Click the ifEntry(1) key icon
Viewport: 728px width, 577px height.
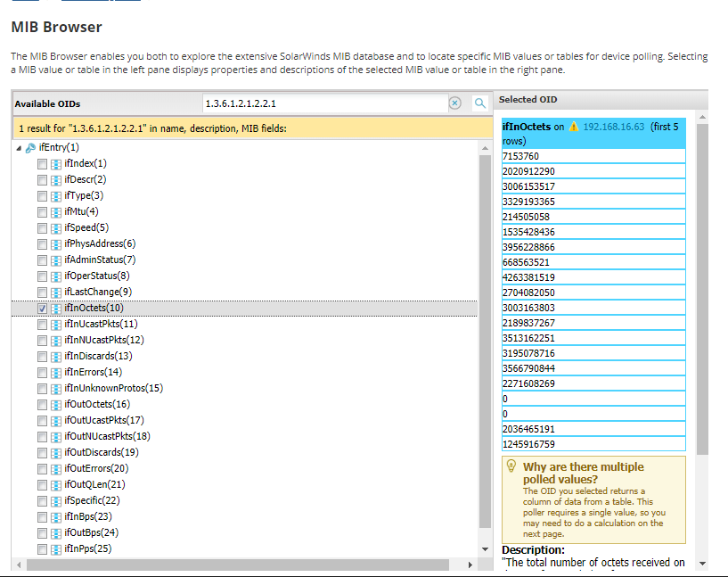tap(30, 148)
